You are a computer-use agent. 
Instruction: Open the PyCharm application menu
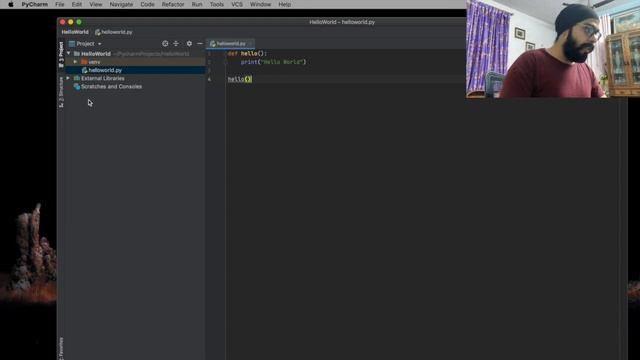click(35, 4)
